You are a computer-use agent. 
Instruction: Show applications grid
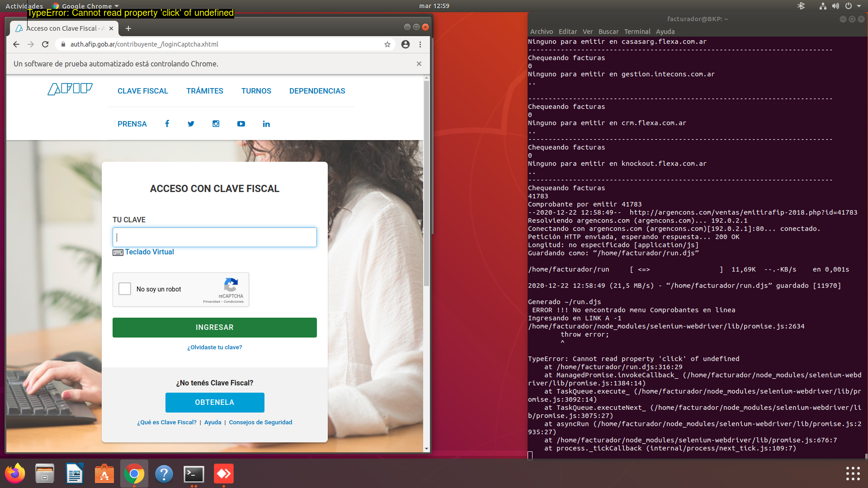click(853, 474)
